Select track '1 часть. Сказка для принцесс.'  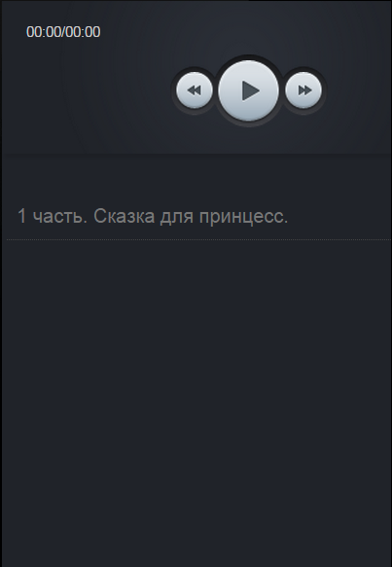[x=198, y=216]
